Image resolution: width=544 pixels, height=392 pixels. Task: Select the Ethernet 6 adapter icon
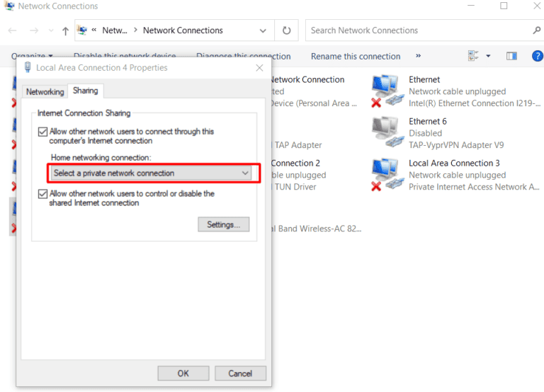tap(385, 132)
